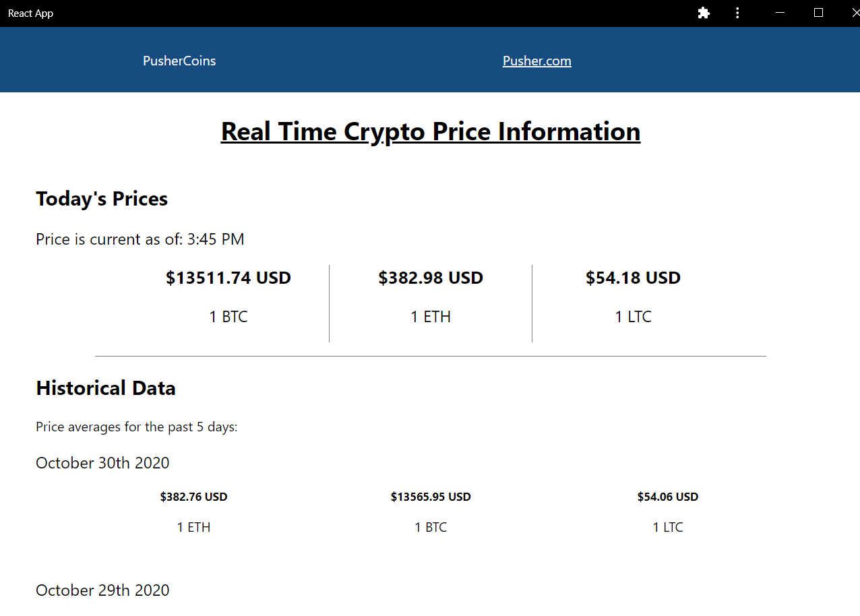Click the '1 BTC' label under today's prices

tap(228, 317)
